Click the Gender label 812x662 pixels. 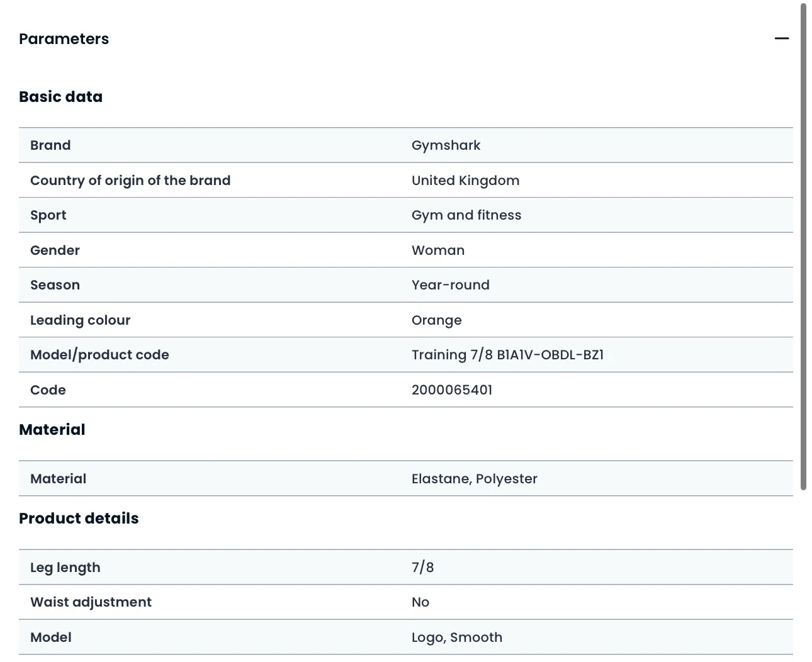click(55, 250)
